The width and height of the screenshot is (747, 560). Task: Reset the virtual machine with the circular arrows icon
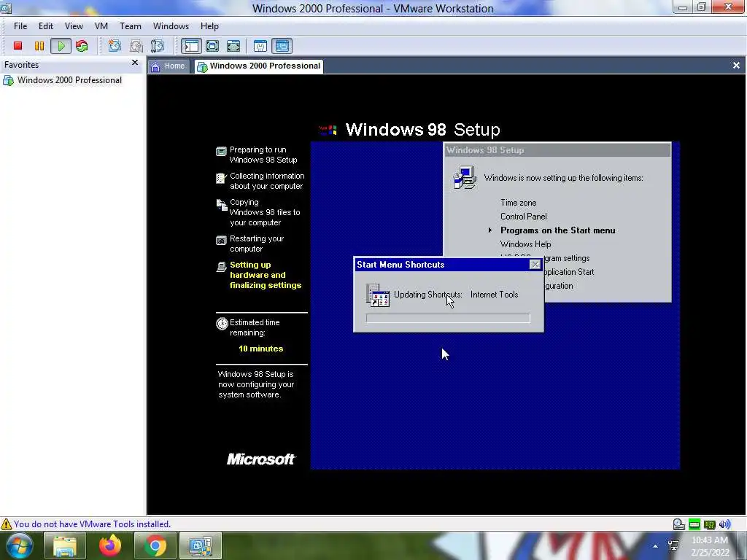pyautogui.click(x=82, y=46)
